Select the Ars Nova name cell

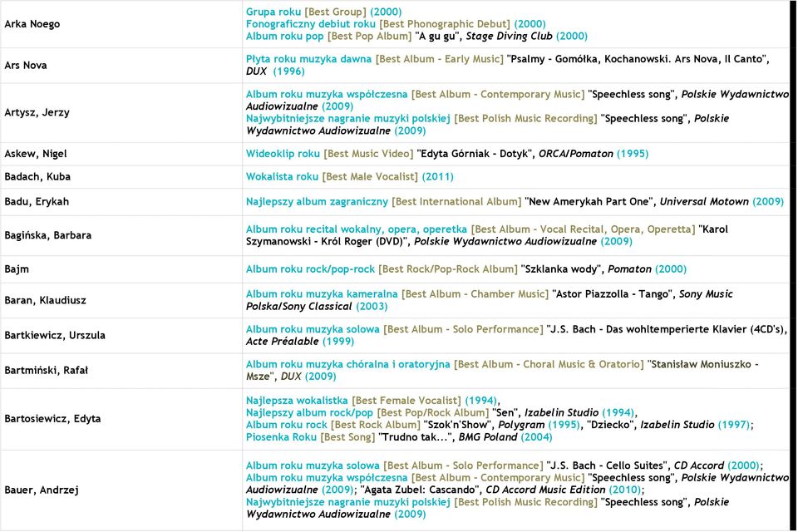121,66
